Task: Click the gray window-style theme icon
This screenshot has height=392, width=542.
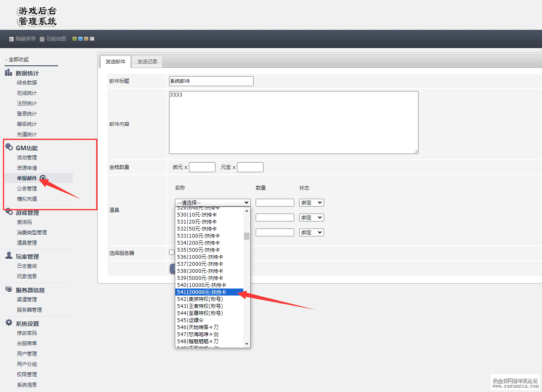Action: tap(92, 39)
